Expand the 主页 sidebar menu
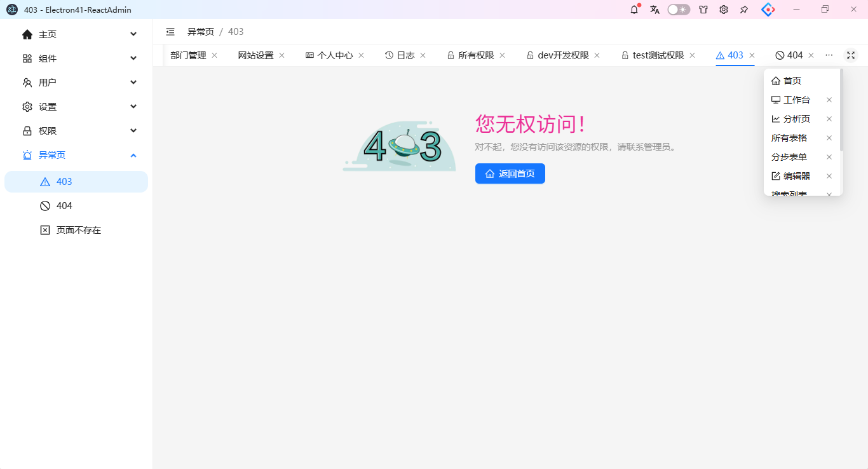 [76, 34]
